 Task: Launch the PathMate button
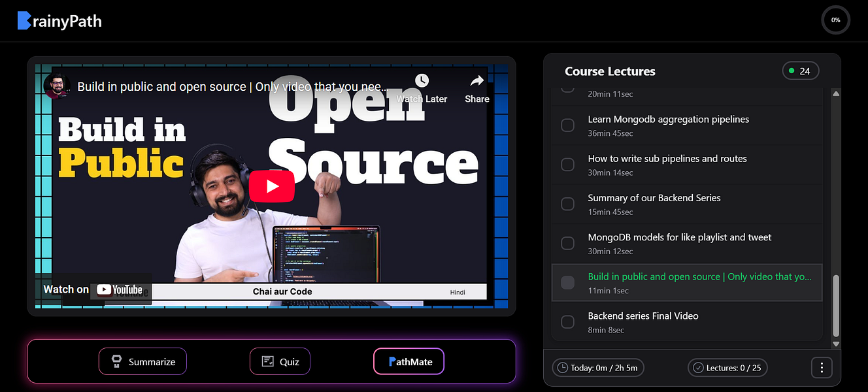tap(409, 361)
